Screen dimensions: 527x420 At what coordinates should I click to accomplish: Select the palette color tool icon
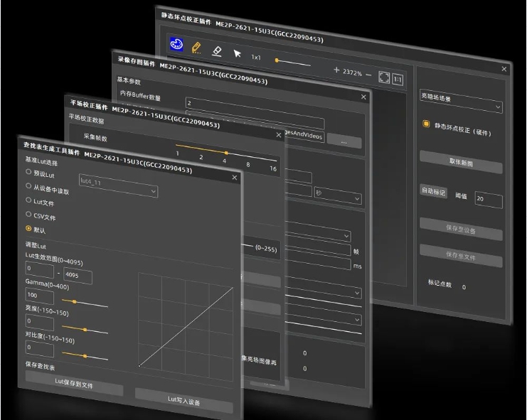coord(176,43)
